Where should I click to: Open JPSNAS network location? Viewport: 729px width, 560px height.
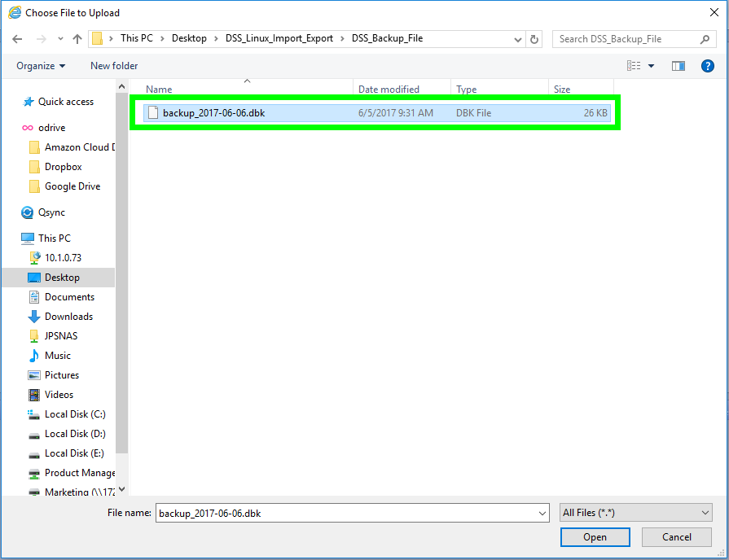pyautogui.click(x=61, y=336)
